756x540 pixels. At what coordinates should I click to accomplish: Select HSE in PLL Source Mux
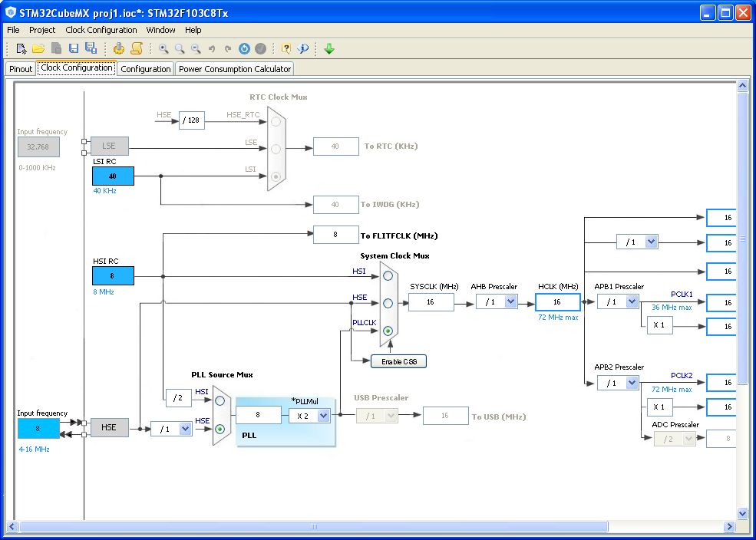click(220, 429)
